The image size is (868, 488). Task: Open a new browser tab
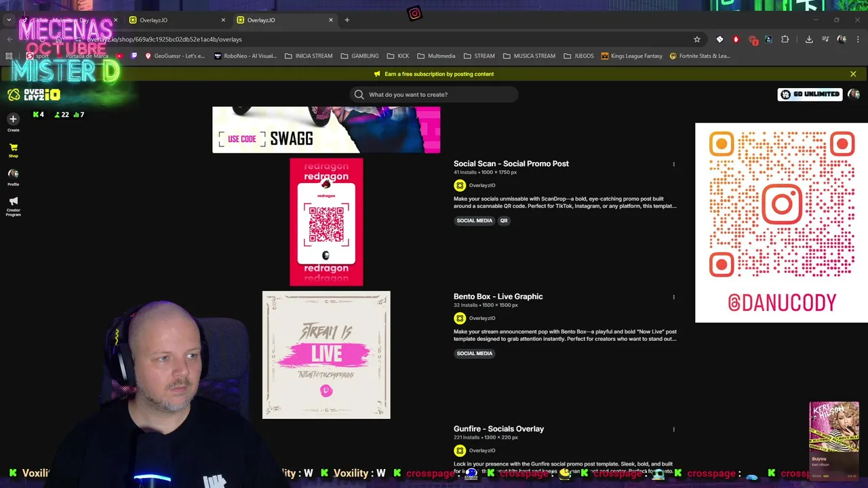[347, 20]
